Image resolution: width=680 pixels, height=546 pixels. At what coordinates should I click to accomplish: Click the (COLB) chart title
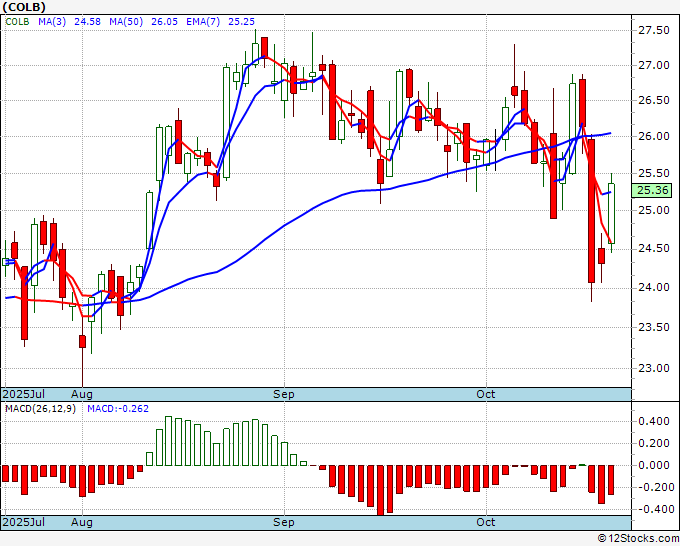pos(24,7)
